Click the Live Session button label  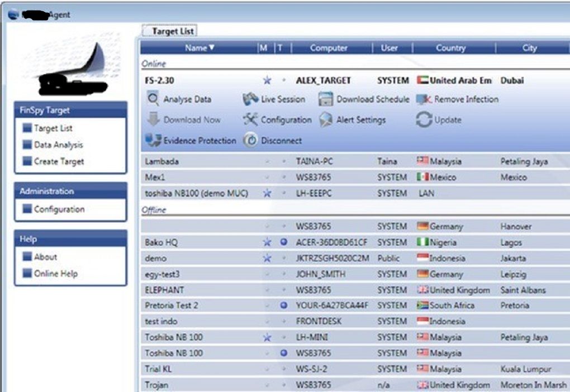coord(283,99)
